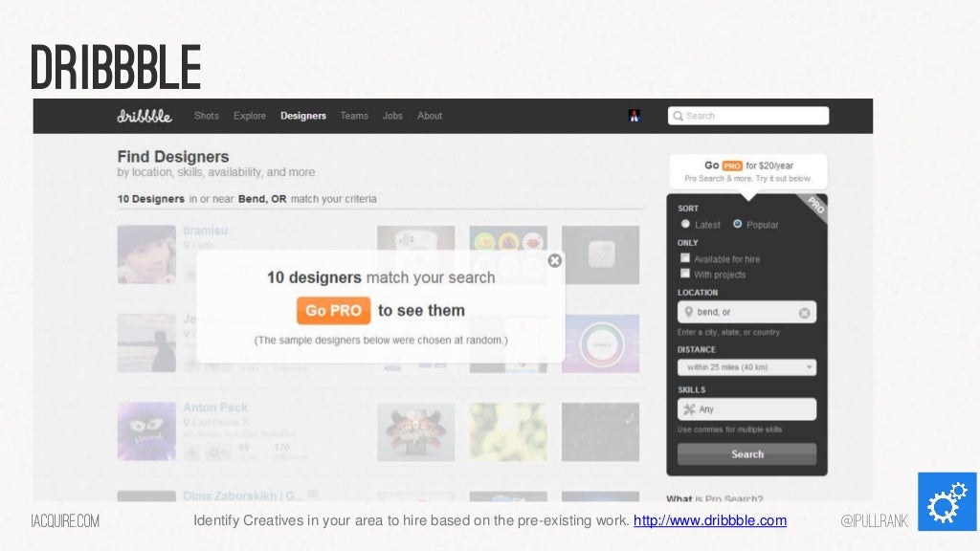Screen dimensions: 980x551
Task: Check the 'With projects' checkbox
Action: pyautogui.click(x=685, y=274)
